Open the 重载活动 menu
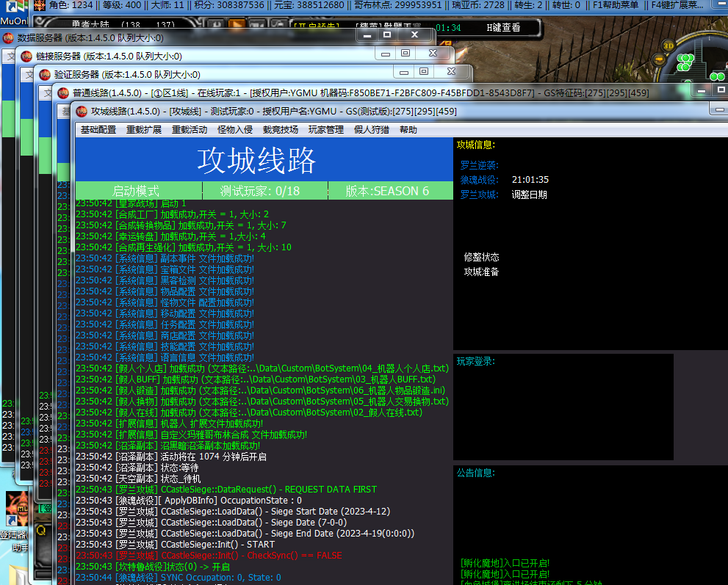 point(190,129)
